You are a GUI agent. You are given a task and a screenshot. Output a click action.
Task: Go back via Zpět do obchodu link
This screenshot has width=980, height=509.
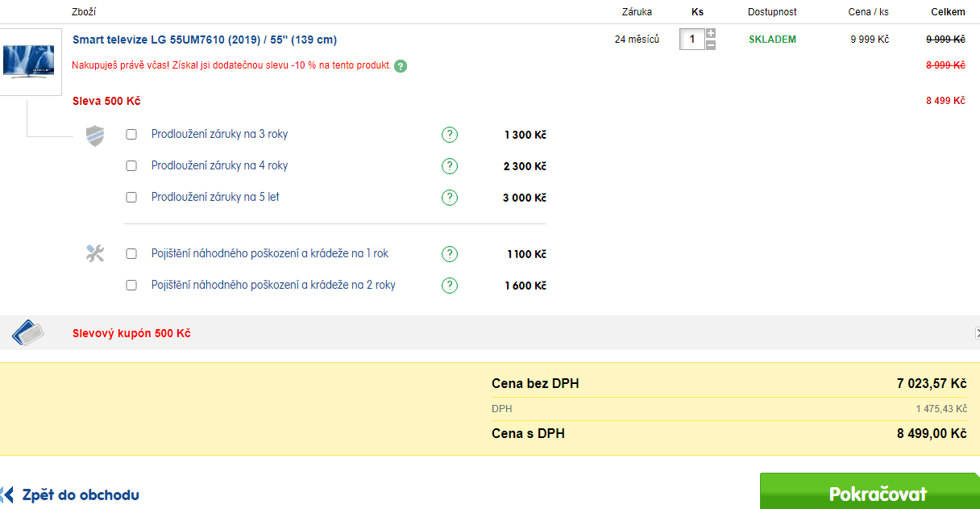(x=81, y=495)
